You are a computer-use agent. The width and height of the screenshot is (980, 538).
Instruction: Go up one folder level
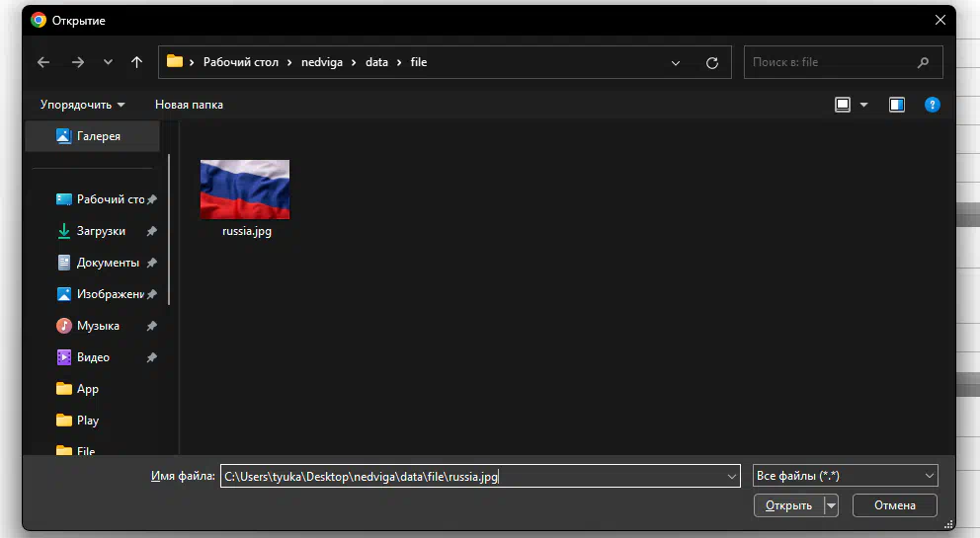[x=137, y=62]
